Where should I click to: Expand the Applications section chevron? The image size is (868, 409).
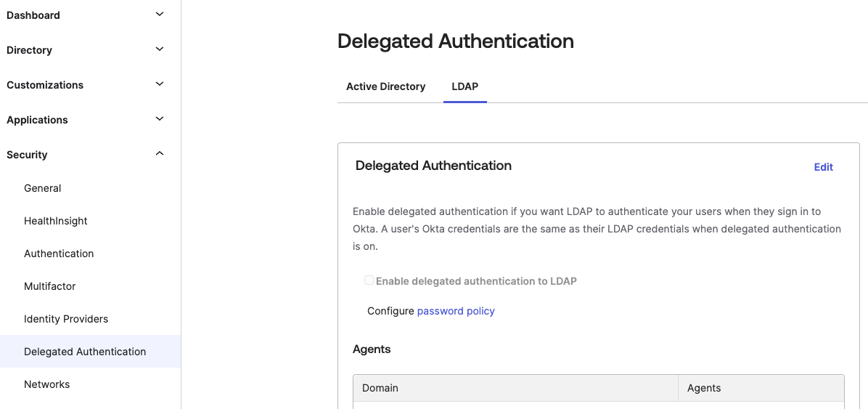tap(160, 119)
